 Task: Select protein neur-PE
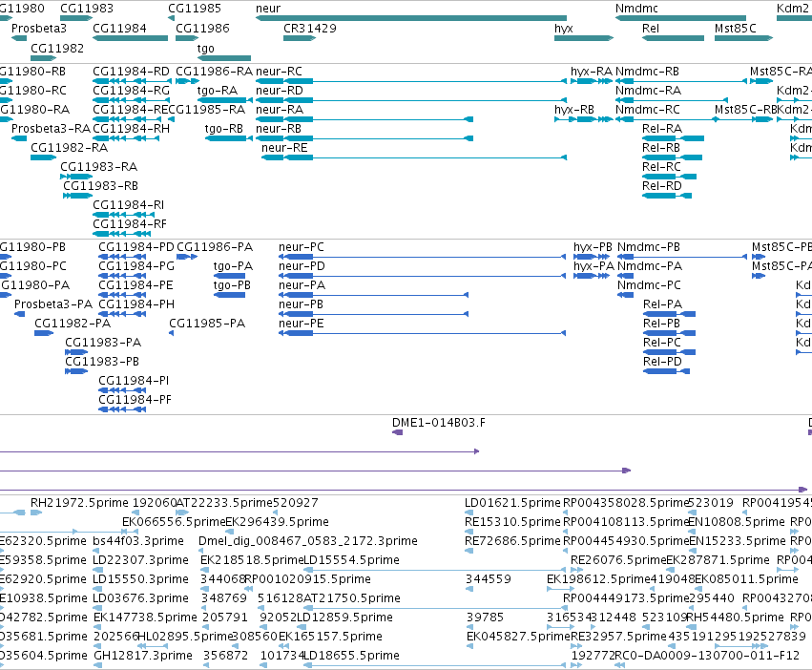[301, 324]
